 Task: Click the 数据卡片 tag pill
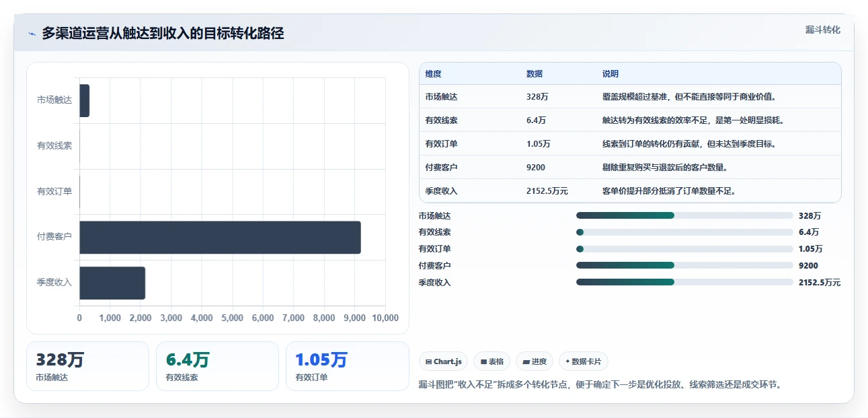[x=583, y=361]
